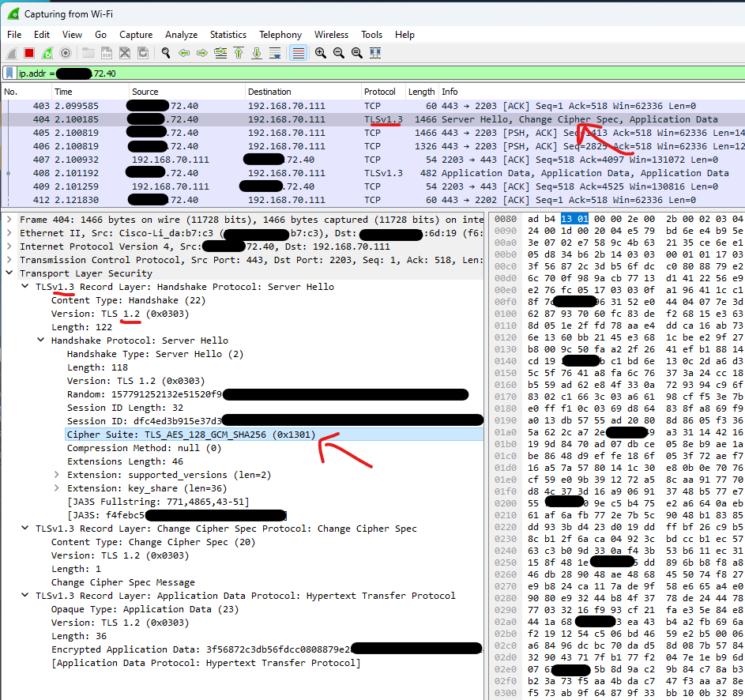Collapse the Change Cipher Spec record layer
The width and height of the screenshot is (745, 700).
tap(24, 529)
